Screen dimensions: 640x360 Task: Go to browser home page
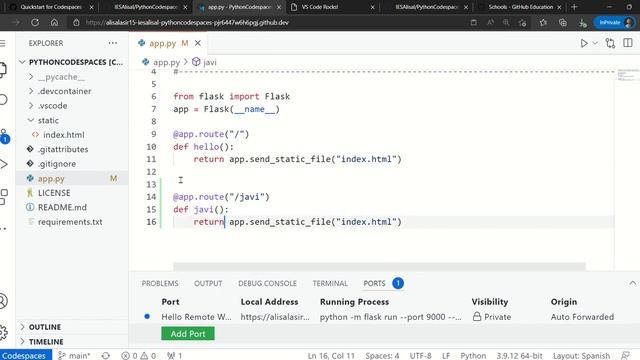click(54, 22)
